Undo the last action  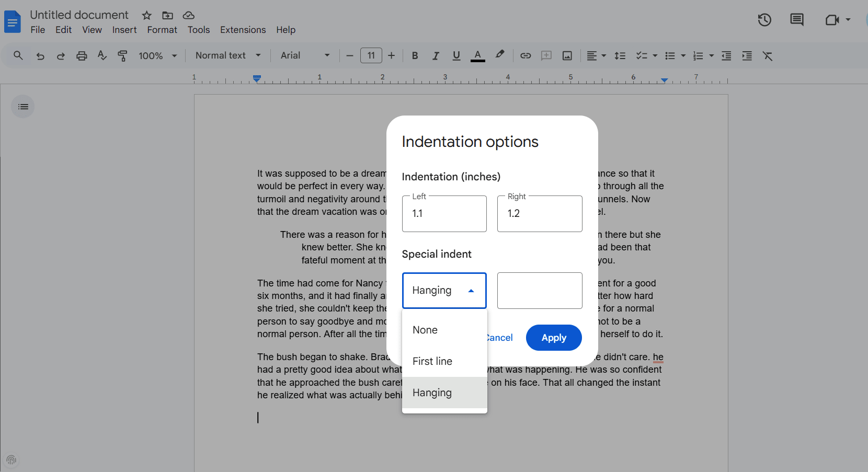pyautogui.click(x=40, y=56)
